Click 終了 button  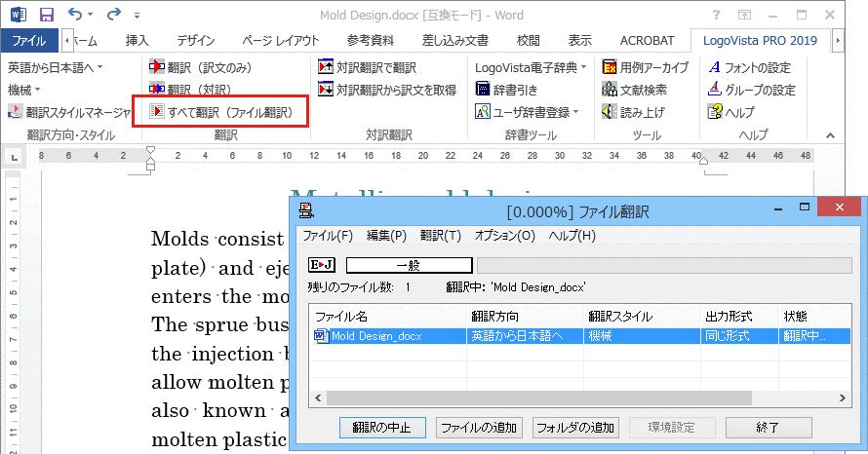click(769, 428)
